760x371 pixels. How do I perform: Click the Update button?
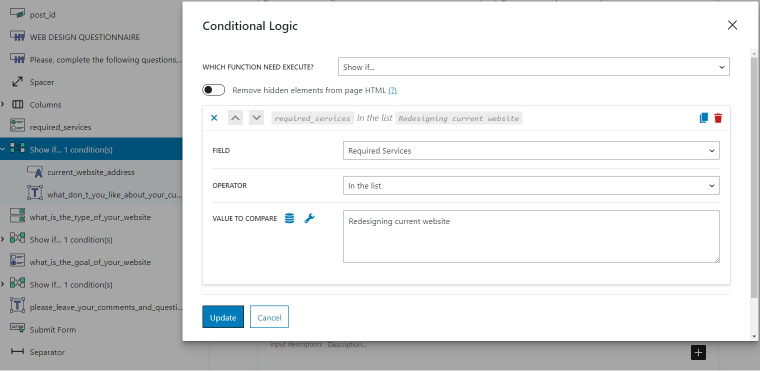coord(223,318)
